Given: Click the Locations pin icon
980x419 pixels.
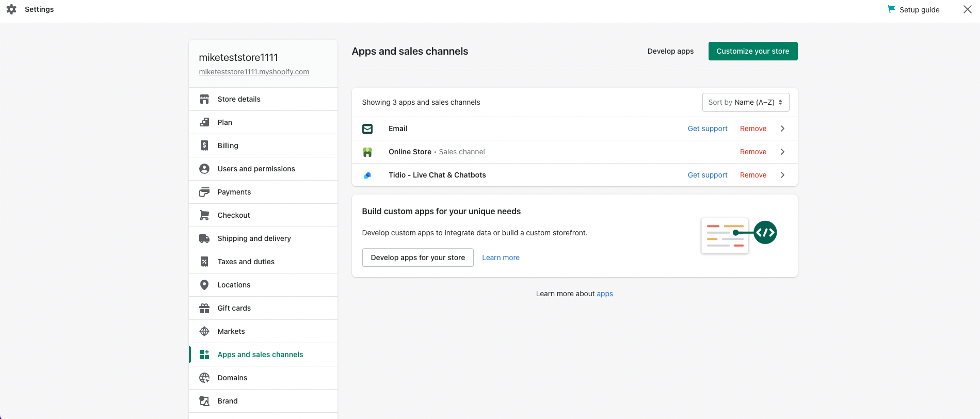Looking at the screenshot, I should [x=204, y=285].
